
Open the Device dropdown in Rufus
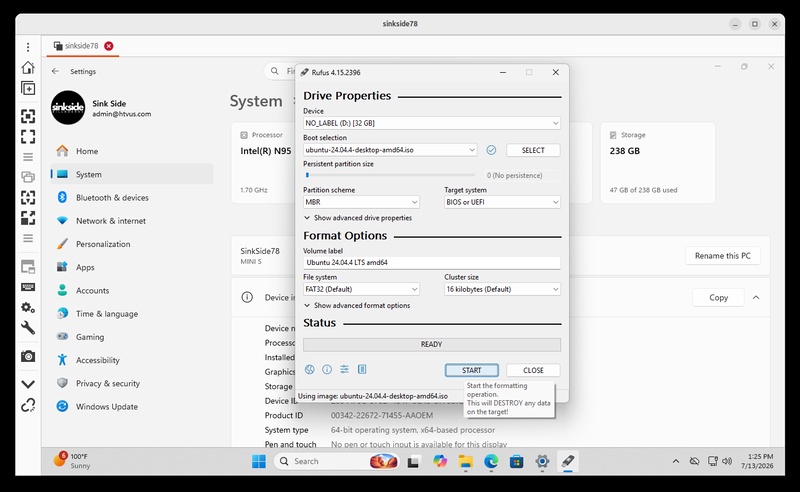432,123
